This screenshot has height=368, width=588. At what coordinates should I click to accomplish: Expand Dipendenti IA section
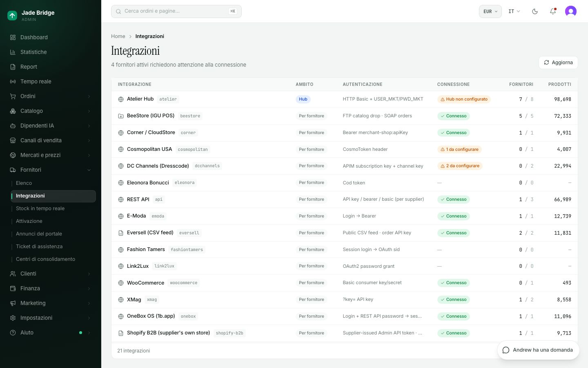(x=51, y=126)
